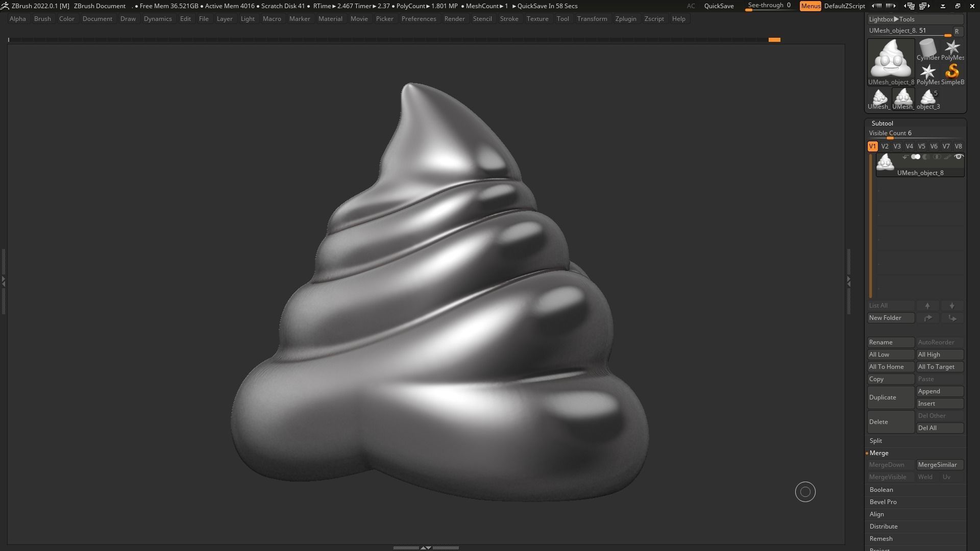Activate visibility set V1

(872, 146)
